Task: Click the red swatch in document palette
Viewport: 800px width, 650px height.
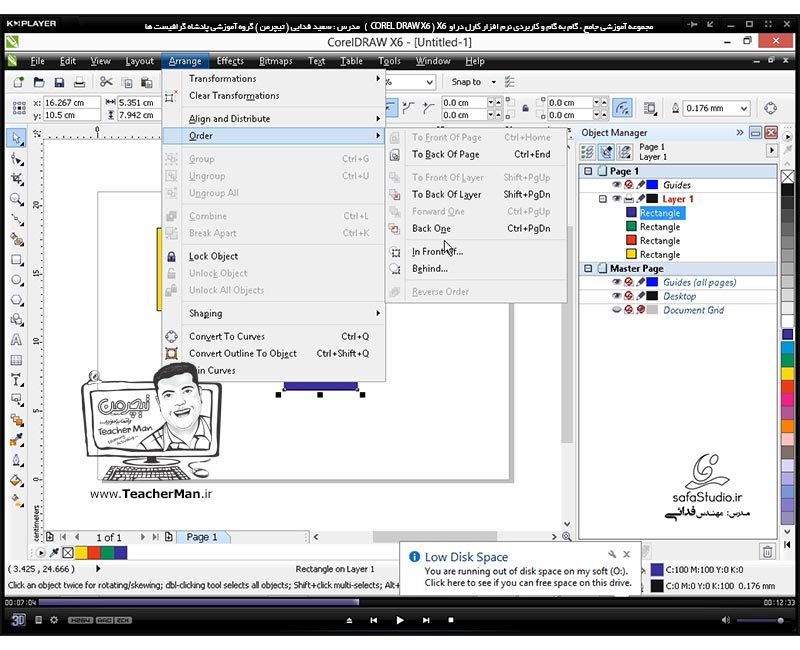Action: pyautogui.click(x=94, y=552)
